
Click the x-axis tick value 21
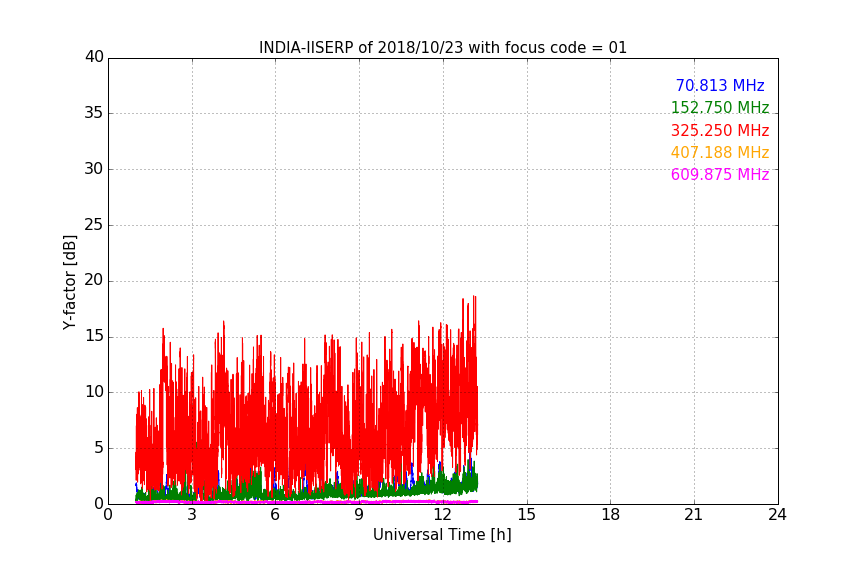pyautogui.click(x=694, y=515)
